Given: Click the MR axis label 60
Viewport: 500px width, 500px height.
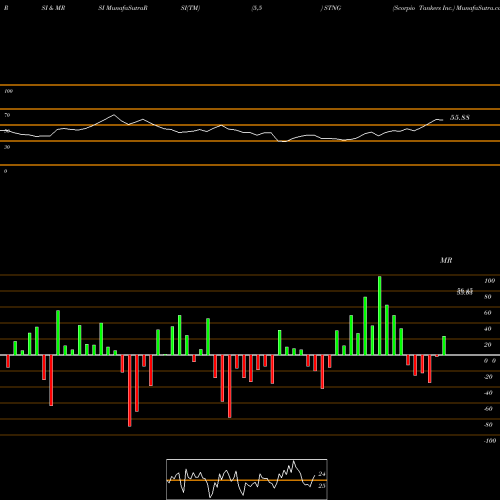Looking at the screenshot, I should click(487, 313).
